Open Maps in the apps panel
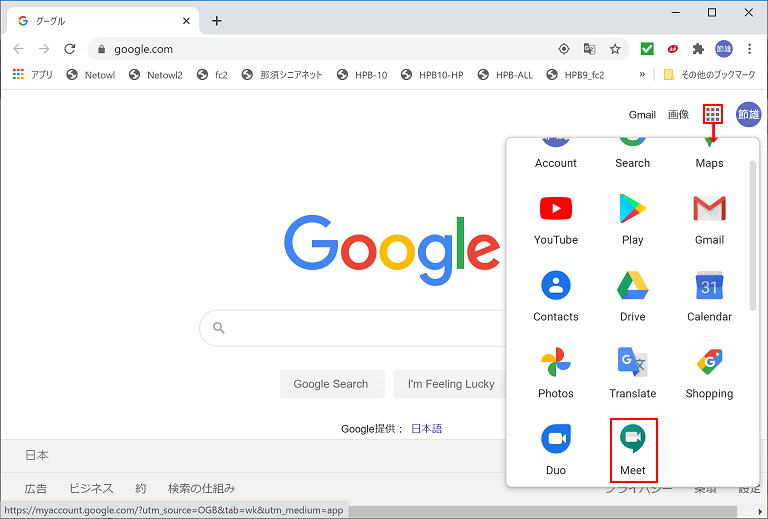This screenshot has width=768, height=519. coord(709,154)
